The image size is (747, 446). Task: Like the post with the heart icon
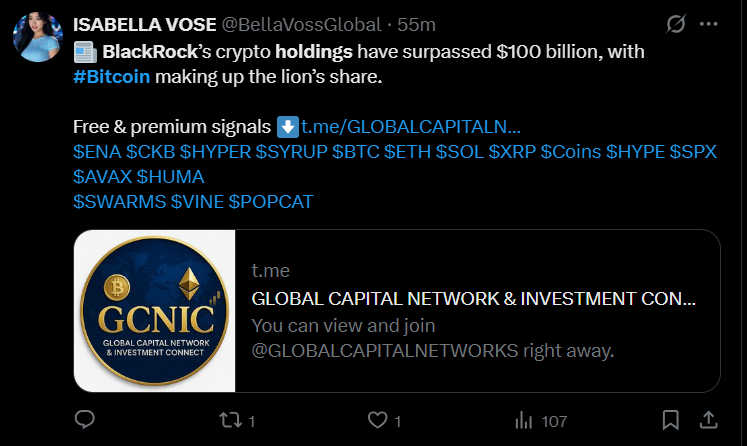(378, 420)
